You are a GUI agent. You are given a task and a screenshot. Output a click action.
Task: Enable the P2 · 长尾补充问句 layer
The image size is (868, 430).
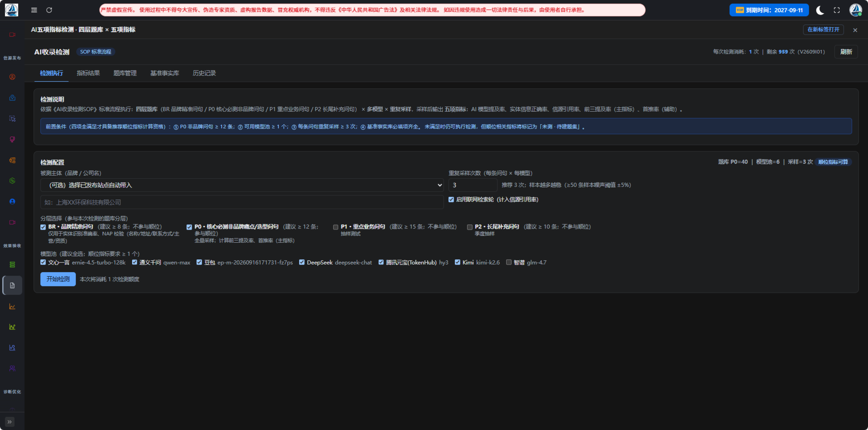pyautogui.click(x=470, y=227)
